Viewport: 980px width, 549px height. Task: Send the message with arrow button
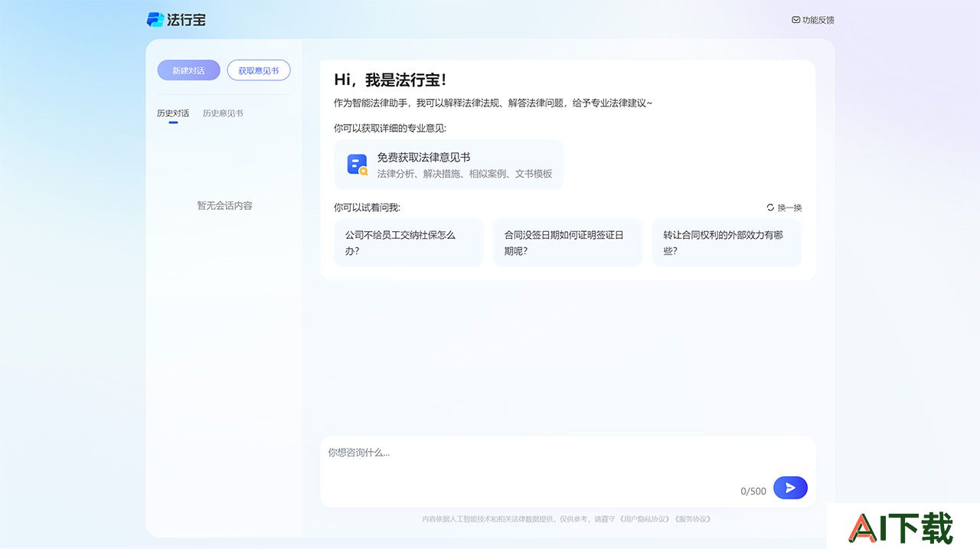coord(790,488)
